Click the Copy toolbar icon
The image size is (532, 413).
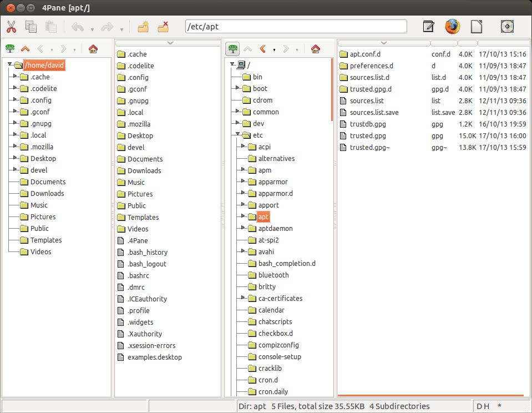31,27
